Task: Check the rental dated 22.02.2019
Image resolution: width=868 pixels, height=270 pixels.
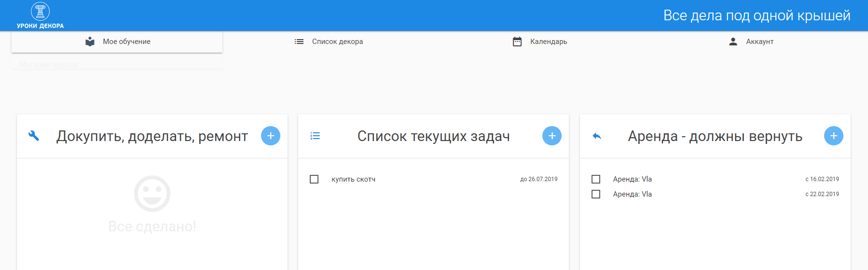Action: 596,194
